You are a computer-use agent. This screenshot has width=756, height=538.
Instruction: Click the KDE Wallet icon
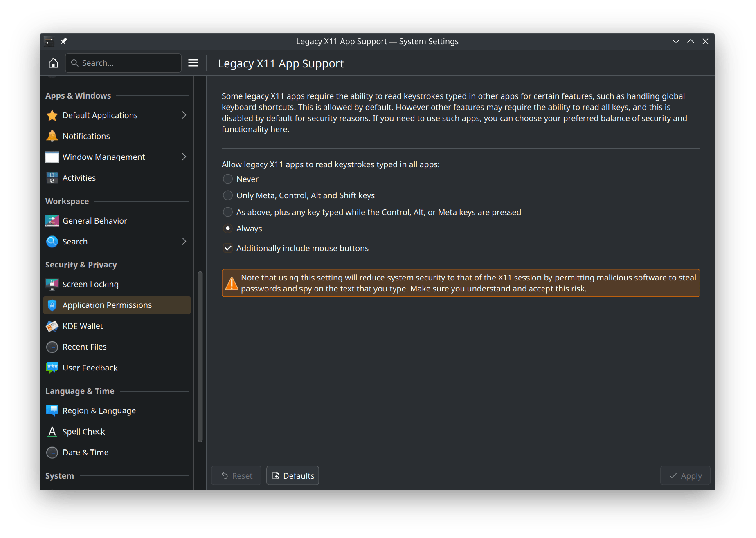point(52,326)
